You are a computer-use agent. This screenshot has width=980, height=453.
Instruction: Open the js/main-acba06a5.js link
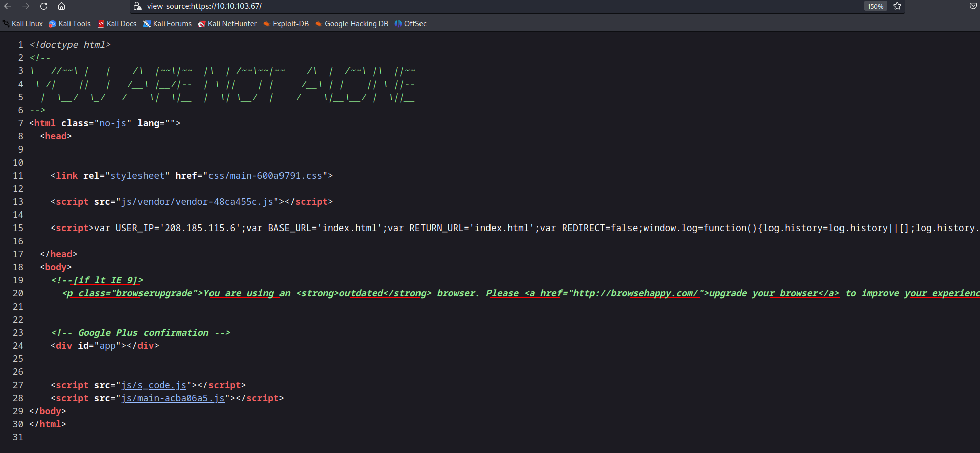tap(173, 398)
